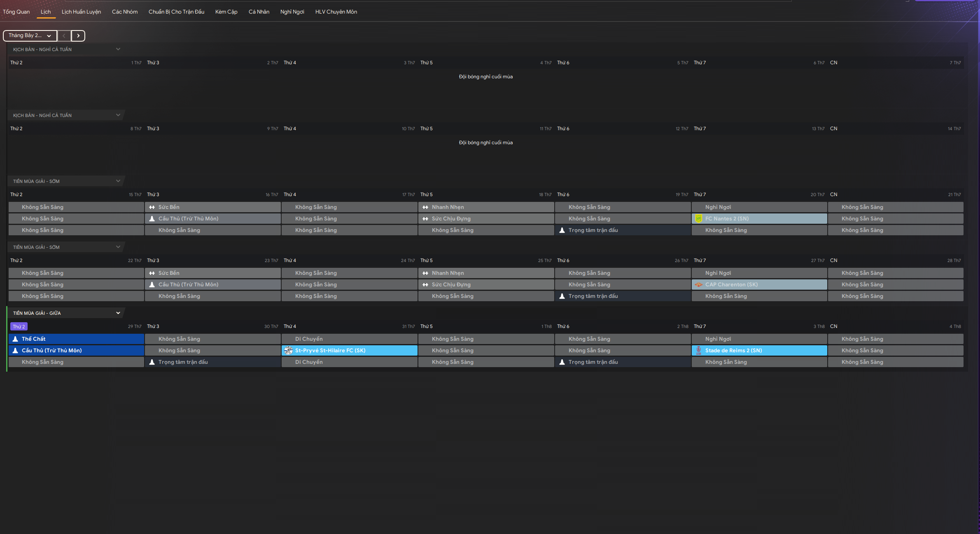Image resolution: width=980 pixels, height=534 pixels.
Task: Open Tổng Quan tab
Action: pyautogui.click(x=16, y=12)
